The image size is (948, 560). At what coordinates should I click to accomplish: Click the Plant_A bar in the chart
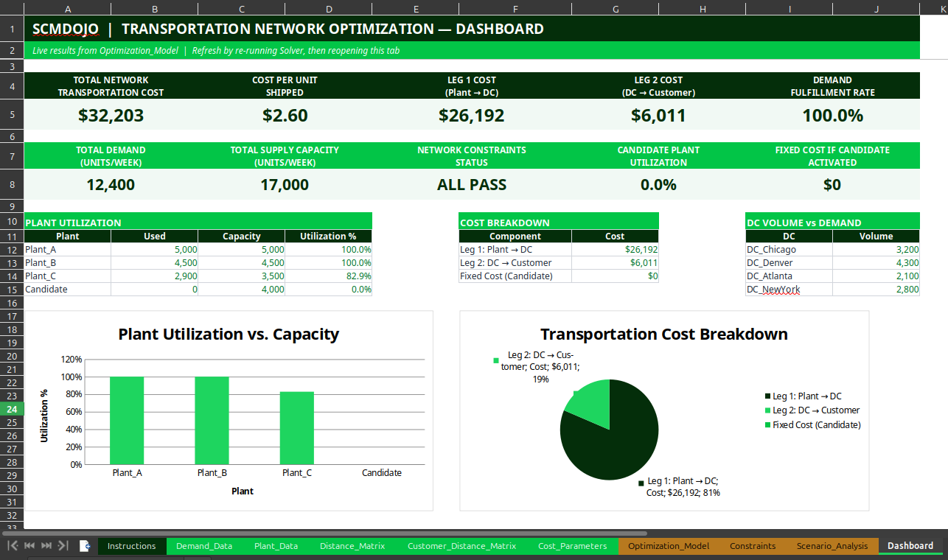tap(127, 420)
